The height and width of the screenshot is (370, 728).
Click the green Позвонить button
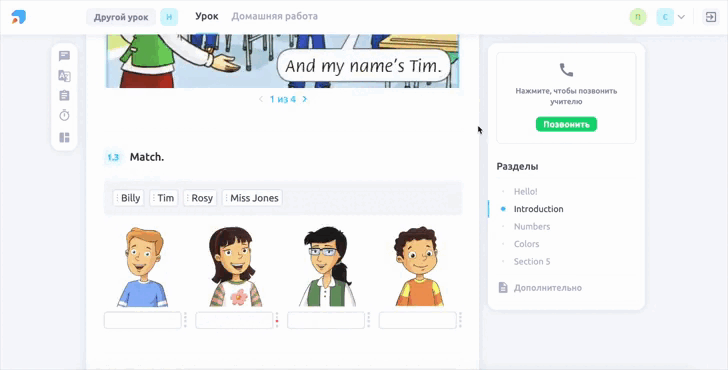click(x=566, y=124)
